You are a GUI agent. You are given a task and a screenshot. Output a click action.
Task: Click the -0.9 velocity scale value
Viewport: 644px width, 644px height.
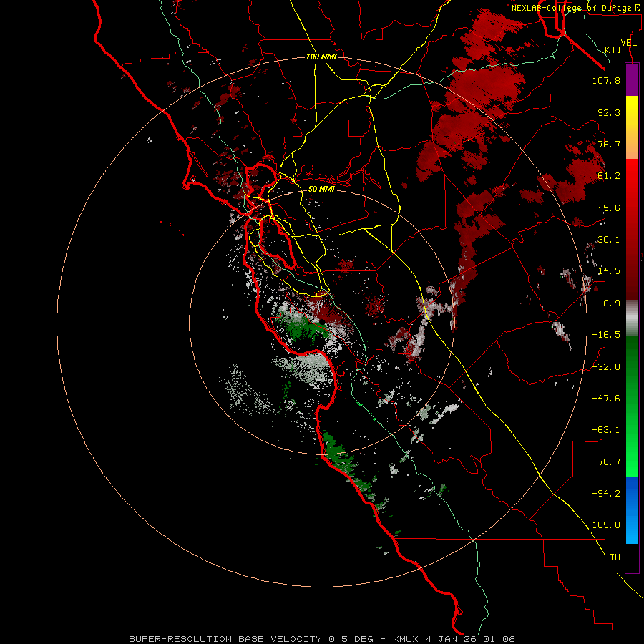point(609,303)
